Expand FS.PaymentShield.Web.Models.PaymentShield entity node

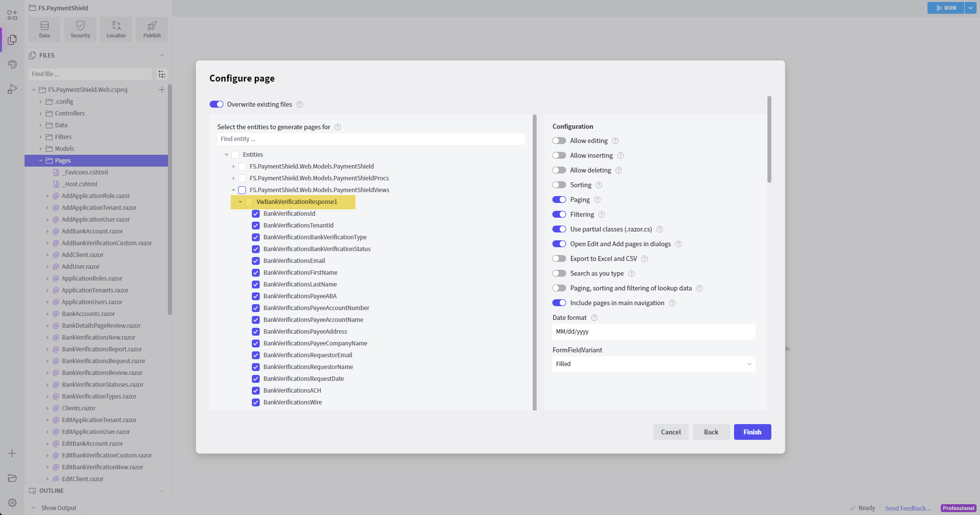coord(233,167)
